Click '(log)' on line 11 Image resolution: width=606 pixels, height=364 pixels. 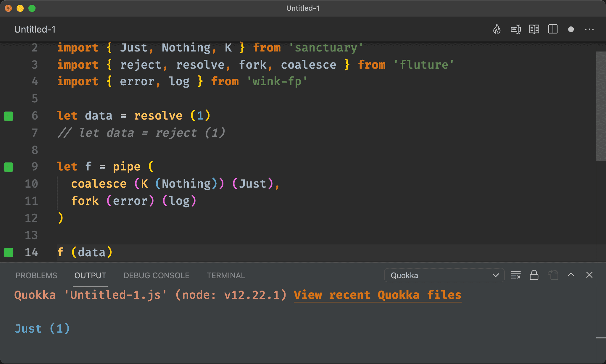coord(179,201)
